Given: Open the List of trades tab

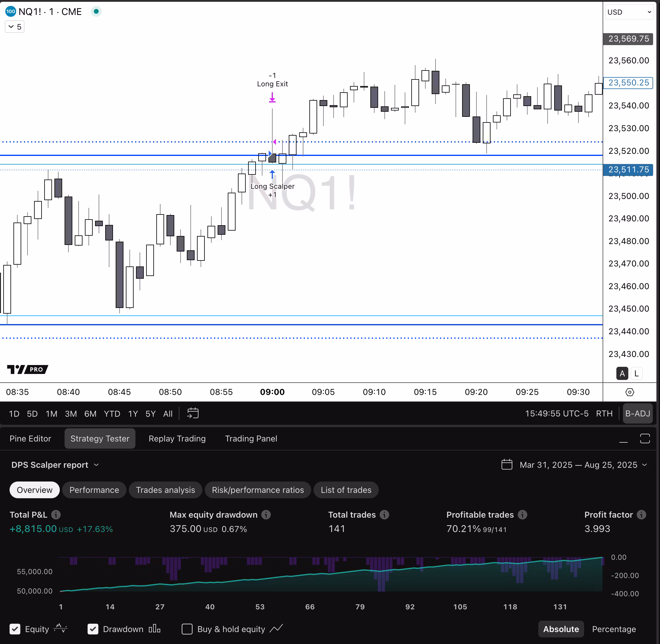Looking at the screenshot, I should (346, 490).
